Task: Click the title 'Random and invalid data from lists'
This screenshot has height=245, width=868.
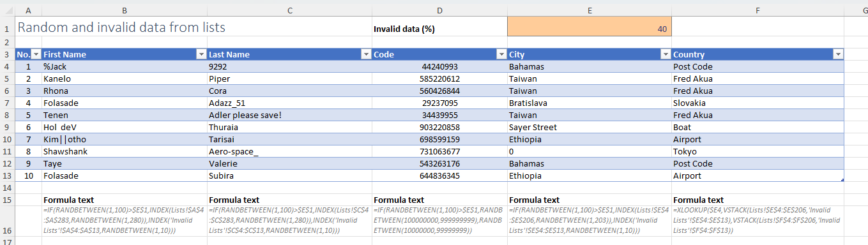Action: click(x=121, y=28)
